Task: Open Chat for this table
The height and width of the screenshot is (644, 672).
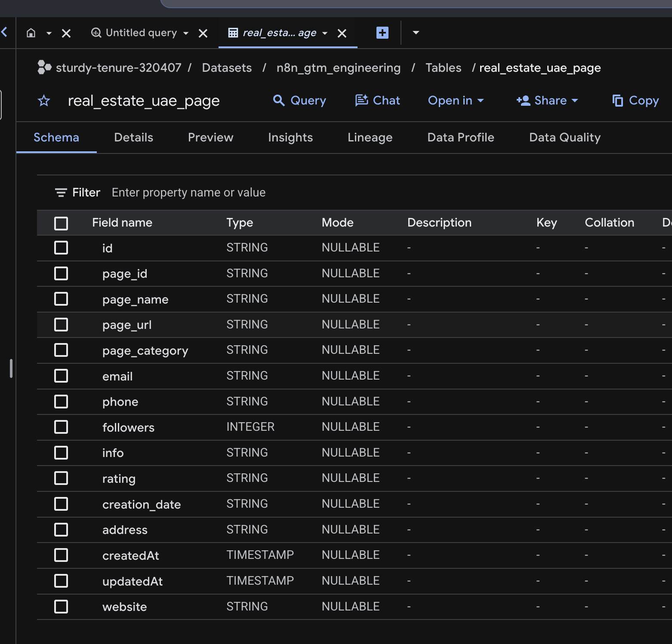Action: (x=377, y=100)
